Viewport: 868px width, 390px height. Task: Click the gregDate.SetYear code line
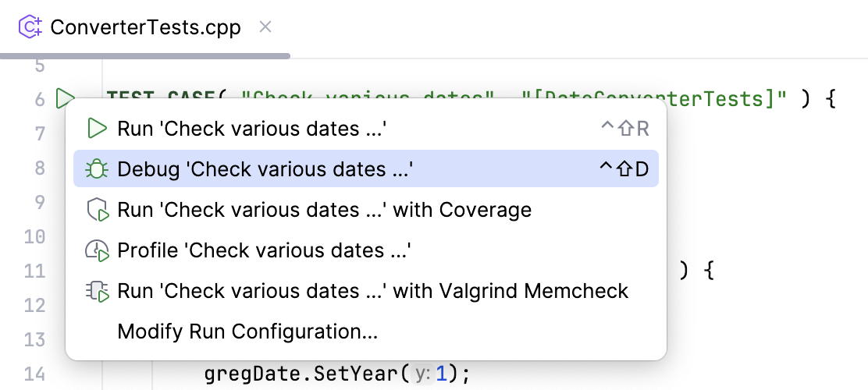(337, 374)
